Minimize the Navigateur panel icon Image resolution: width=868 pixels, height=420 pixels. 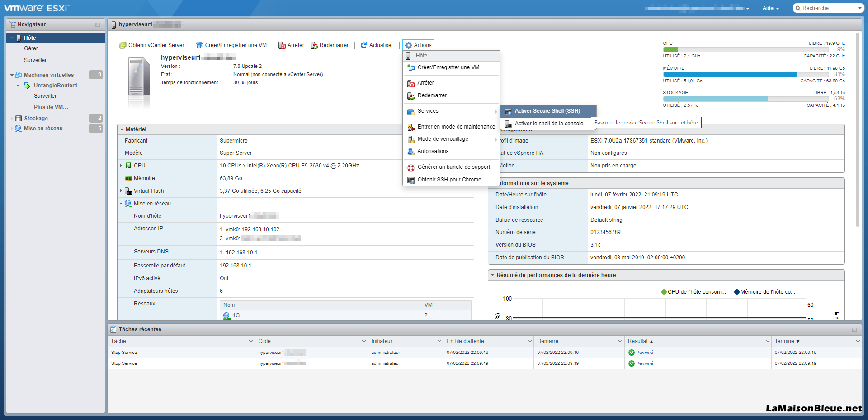point(98,24)
